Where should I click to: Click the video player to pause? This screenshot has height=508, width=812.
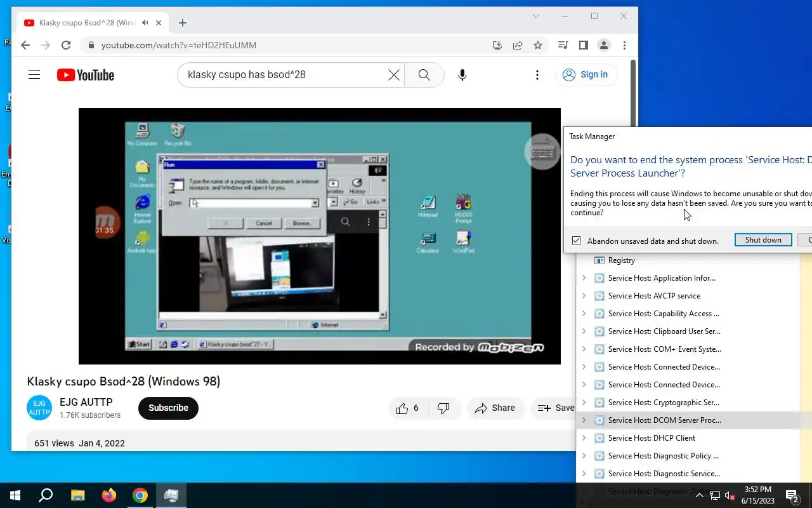coord(320,236)
